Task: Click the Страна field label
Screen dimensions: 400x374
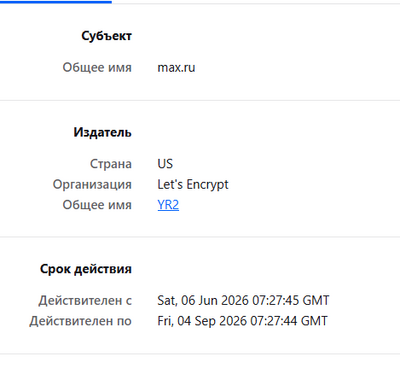Action: 111,164
